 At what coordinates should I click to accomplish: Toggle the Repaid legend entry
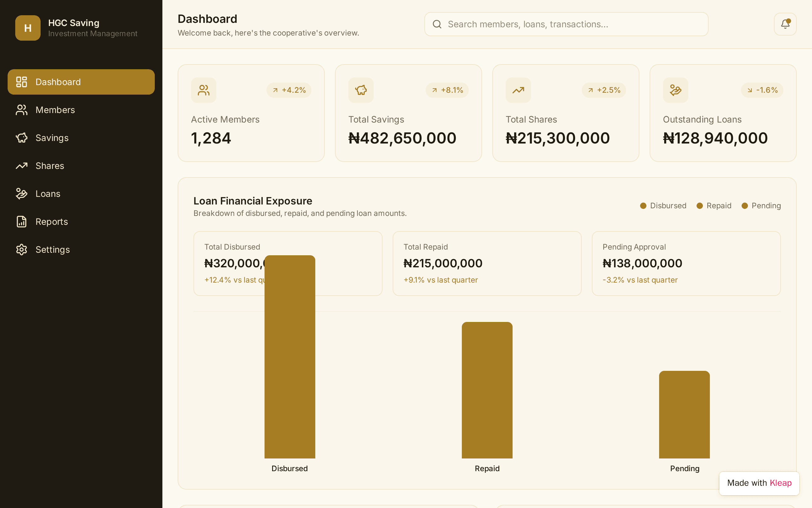[714, 206]
